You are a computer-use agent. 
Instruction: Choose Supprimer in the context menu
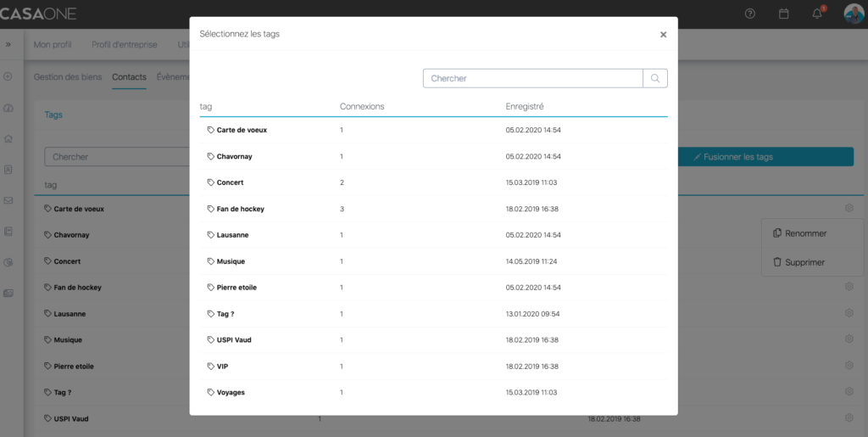tap(804, 262)
